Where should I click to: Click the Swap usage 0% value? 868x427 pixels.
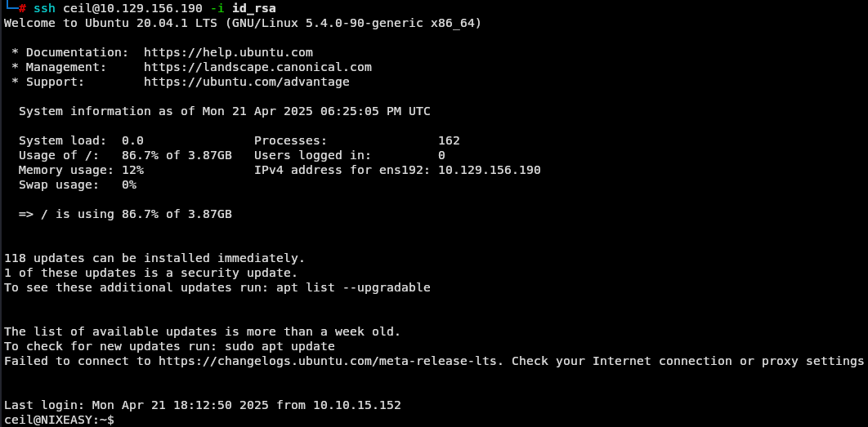[x=129, y=185]
